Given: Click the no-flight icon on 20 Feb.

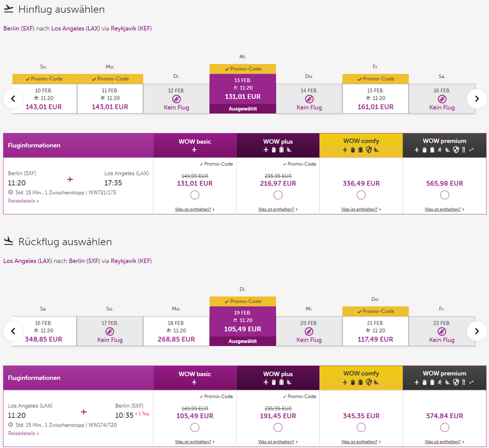Looking at the screenshot, I should coord(309,332).
